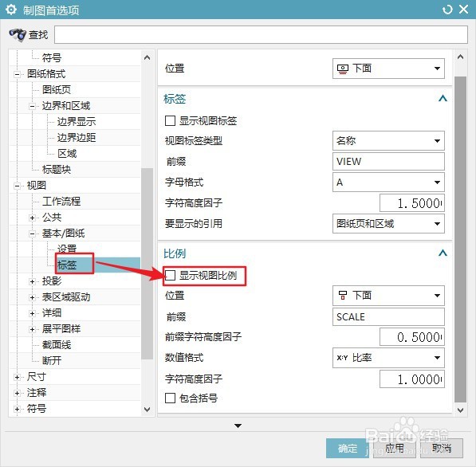Click the reset icon in the title bar
This screenshot has height=467, width=476.
click(447, 10)
